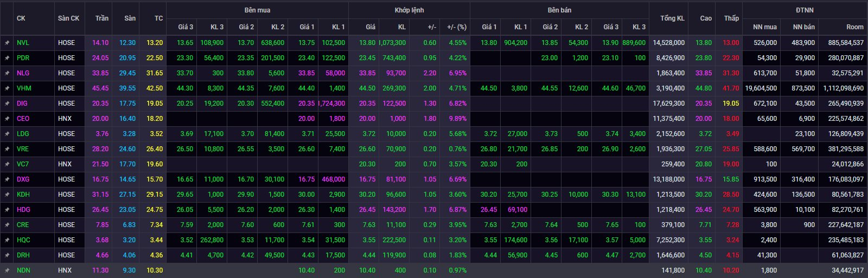Screen dimensions: 868x278
Task: Open the DRH stock symbol
Action: [x=23, y=255]
